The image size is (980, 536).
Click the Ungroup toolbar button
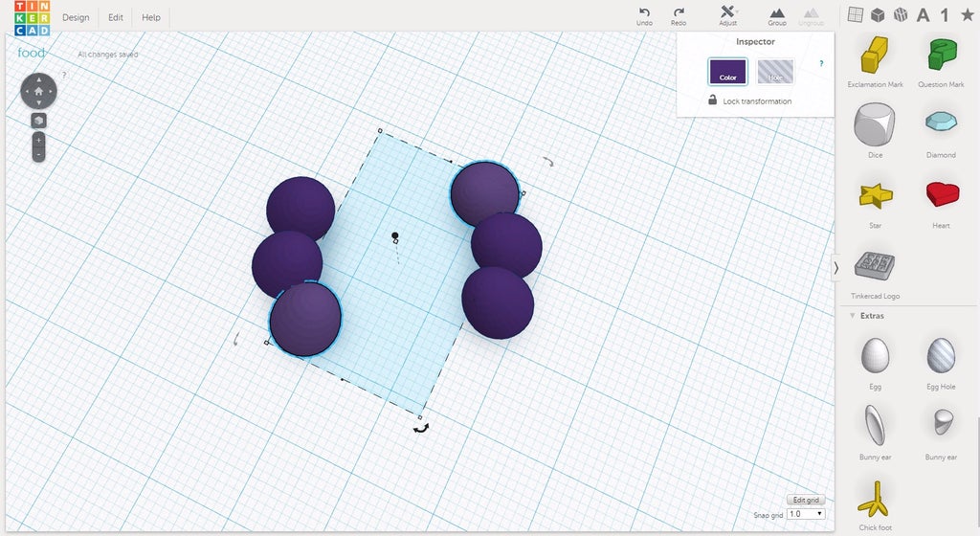pyautogui.click(x=811, y=16)
